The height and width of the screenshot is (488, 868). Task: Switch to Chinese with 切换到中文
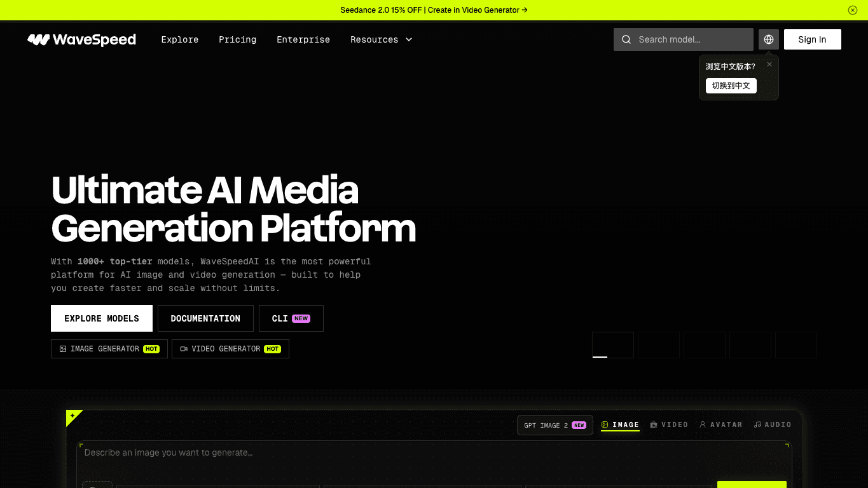[731, 86]
